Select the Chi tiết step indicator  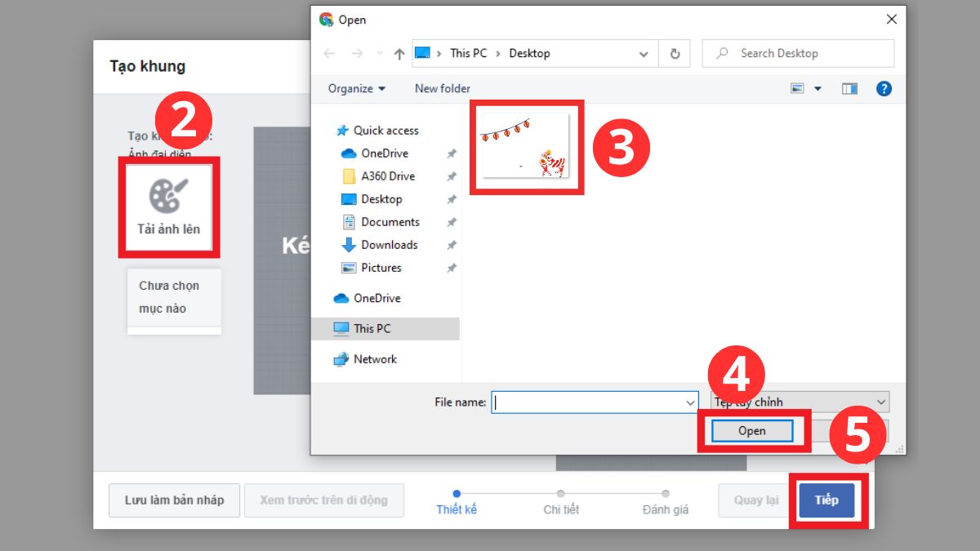pyautogui.click(x=560, y=494)
